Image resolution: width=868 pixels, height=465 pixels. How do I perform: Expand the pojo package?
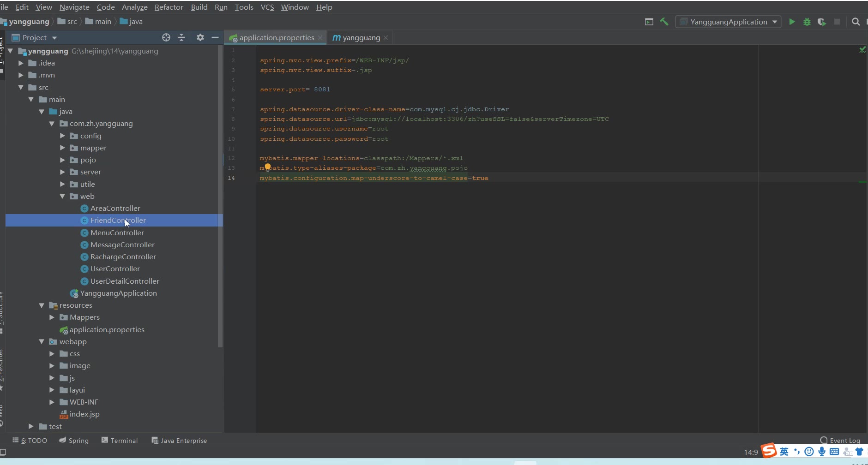(62, 160)
